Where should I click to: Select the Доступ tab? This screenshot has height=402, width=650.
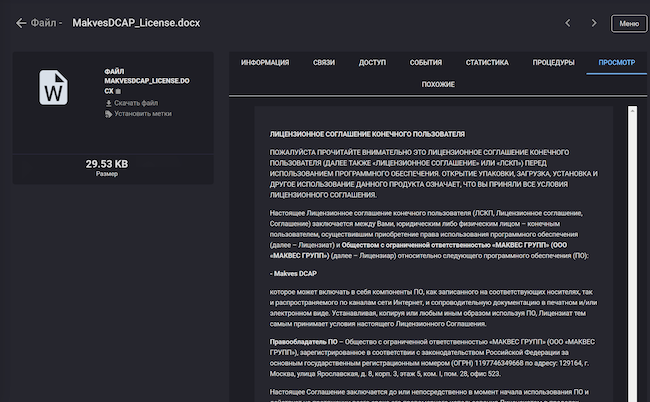coord(372,63)
